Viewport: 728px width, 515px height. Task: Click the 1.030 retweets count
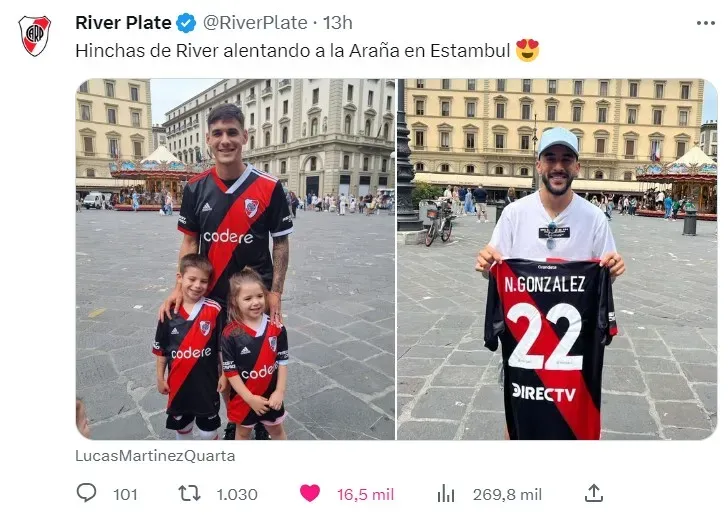click(237, 495)
